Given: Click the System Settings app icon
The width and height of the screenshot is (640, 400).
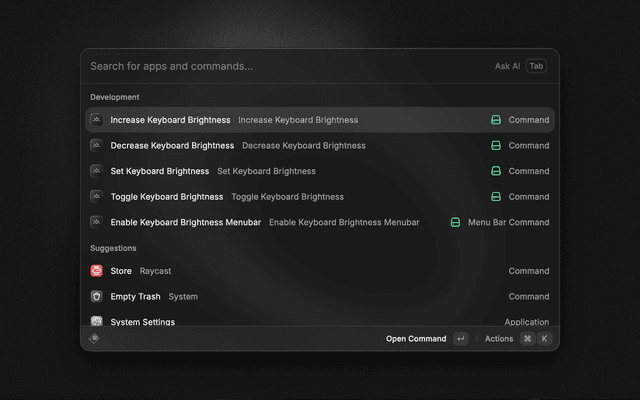Looking at the screenshot, I should point(96,321).
